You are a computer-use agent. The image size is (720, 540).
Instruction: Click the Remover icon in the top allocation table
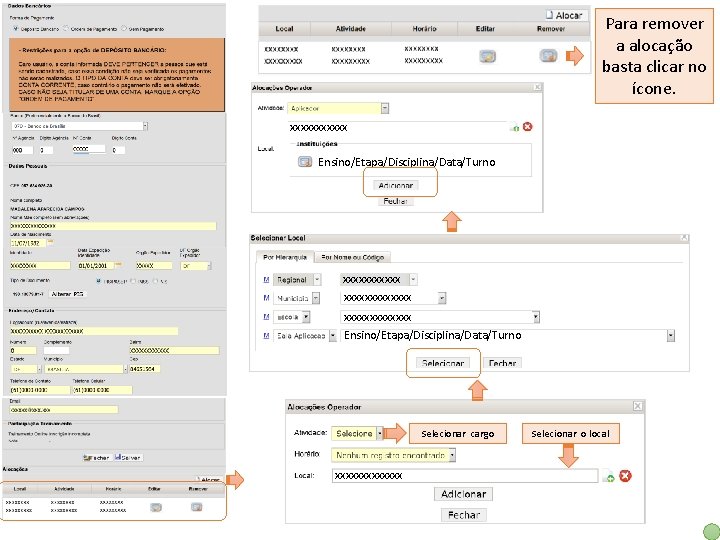pos(548,56)
